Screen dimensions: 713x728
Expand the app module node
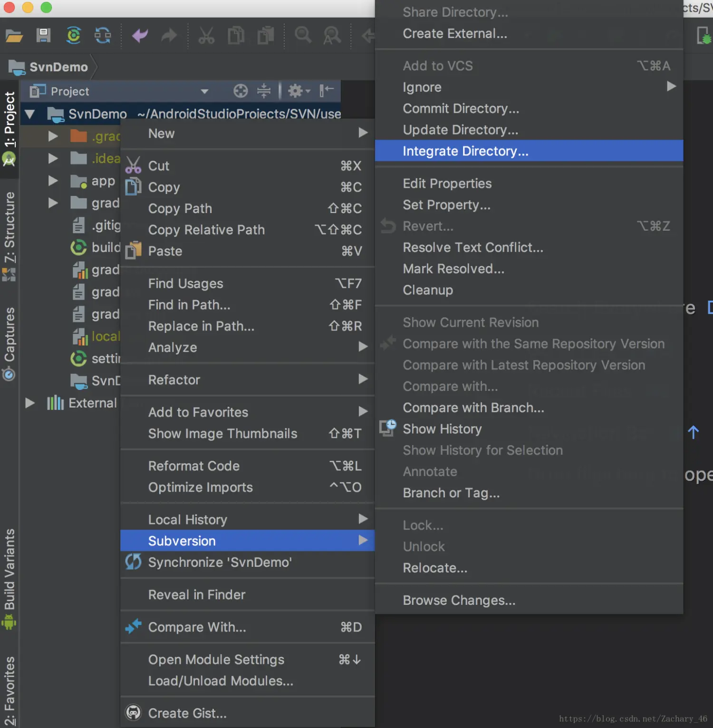pos(53,181)
